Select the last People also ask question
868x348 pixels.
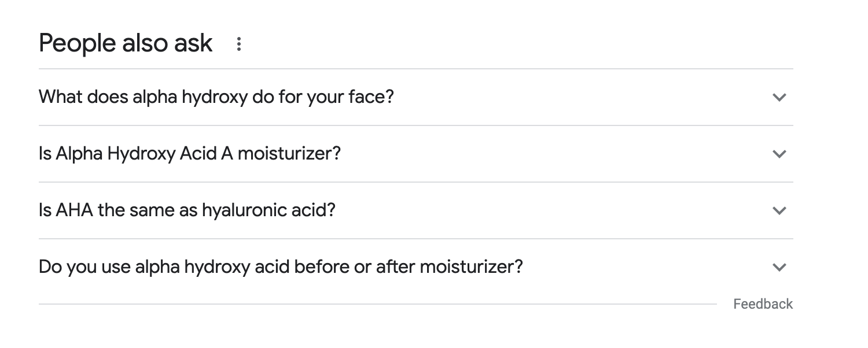tap(405, 266)
